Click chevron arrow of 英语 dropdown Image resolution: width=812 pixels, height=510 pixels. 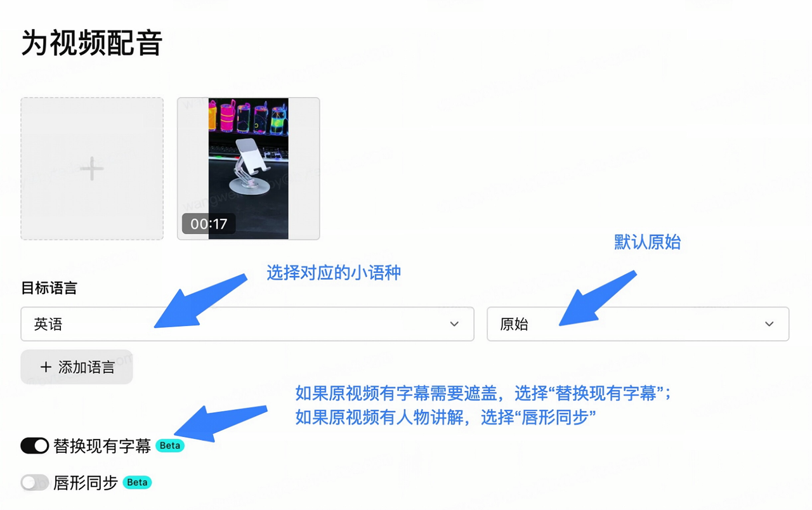point(454,324)
